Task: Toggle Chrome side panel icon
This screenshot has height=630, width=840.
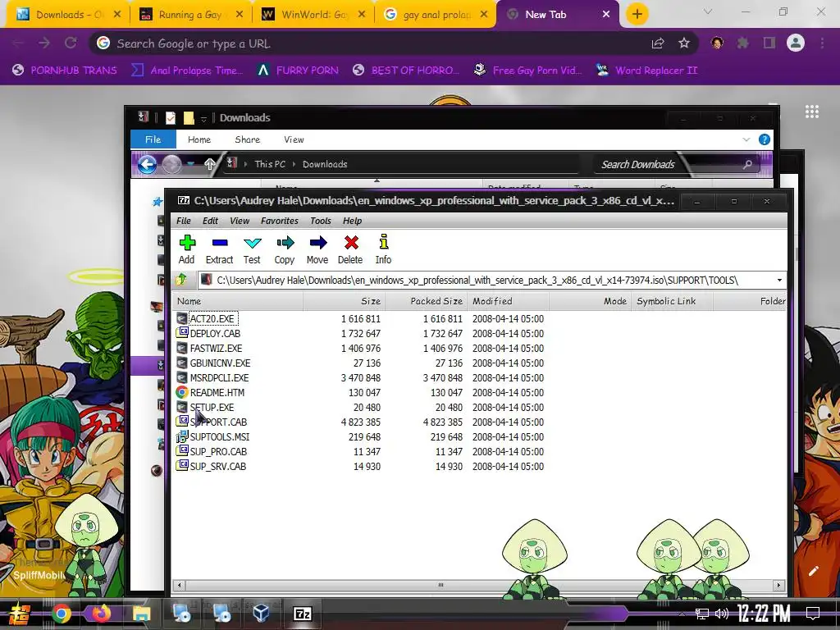Action: 769,43
